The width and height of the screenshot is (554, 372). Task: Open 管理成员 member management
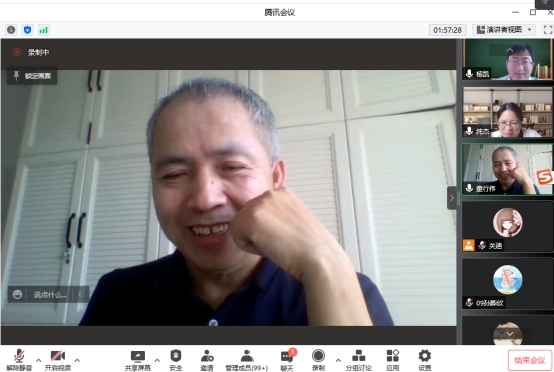[x=247, y=360]
